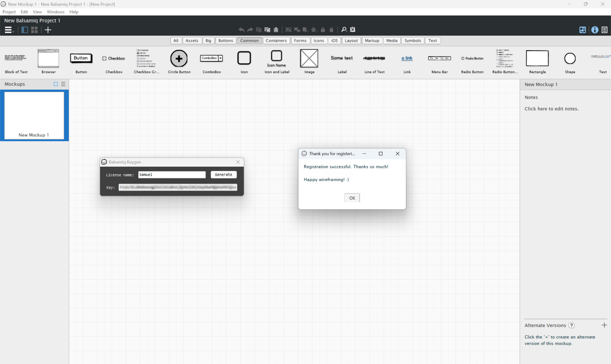Switch Mockups panel to thumbnail view icon
Screen dimensions: 611x364
(56, 84)
